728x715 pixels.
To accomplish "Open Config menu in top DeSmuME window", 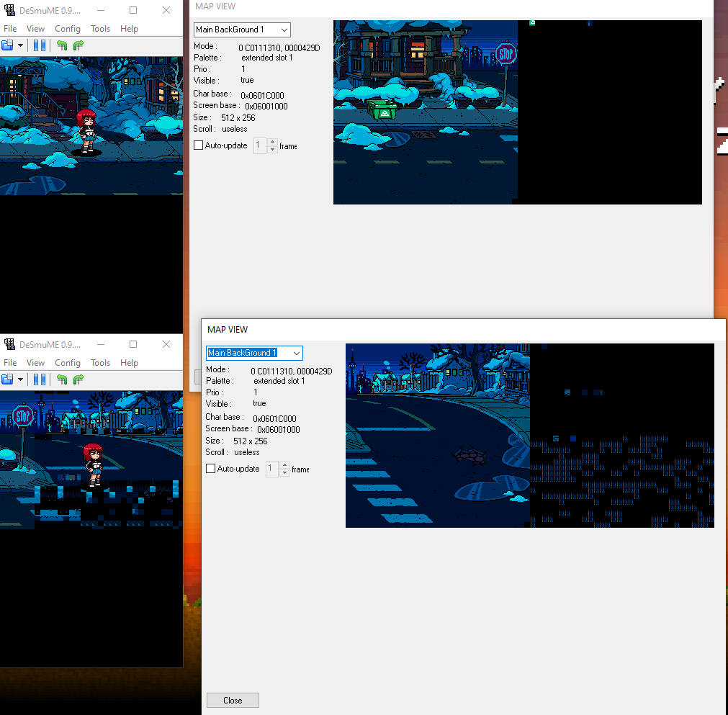I will point(68,29).
